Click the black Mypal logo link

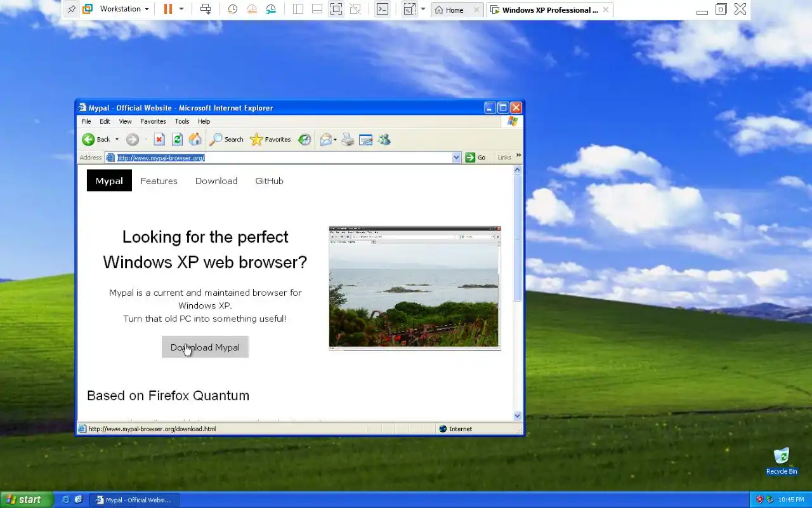click(x=109, y=180)
